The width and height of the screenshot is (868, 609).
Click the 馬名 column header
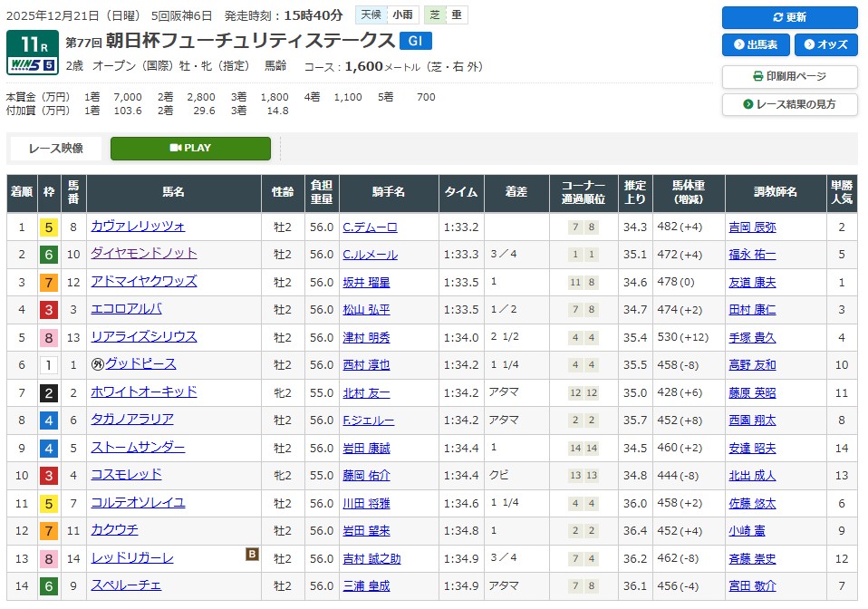[x=173, y=193]
